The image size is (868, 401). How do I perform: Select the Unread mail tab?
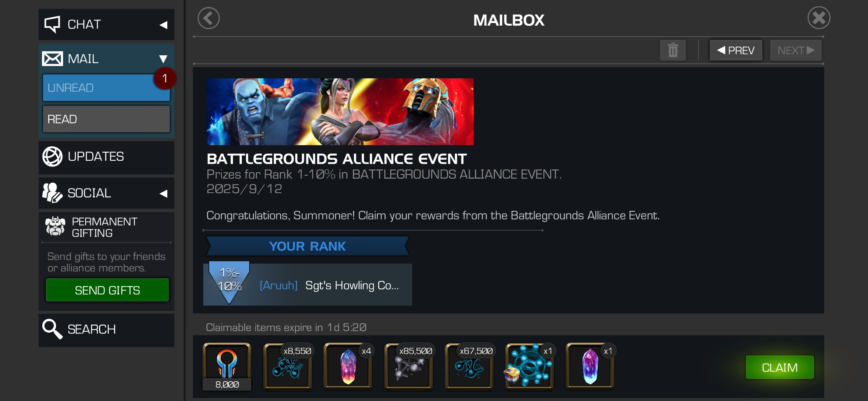tap(106, 88)
